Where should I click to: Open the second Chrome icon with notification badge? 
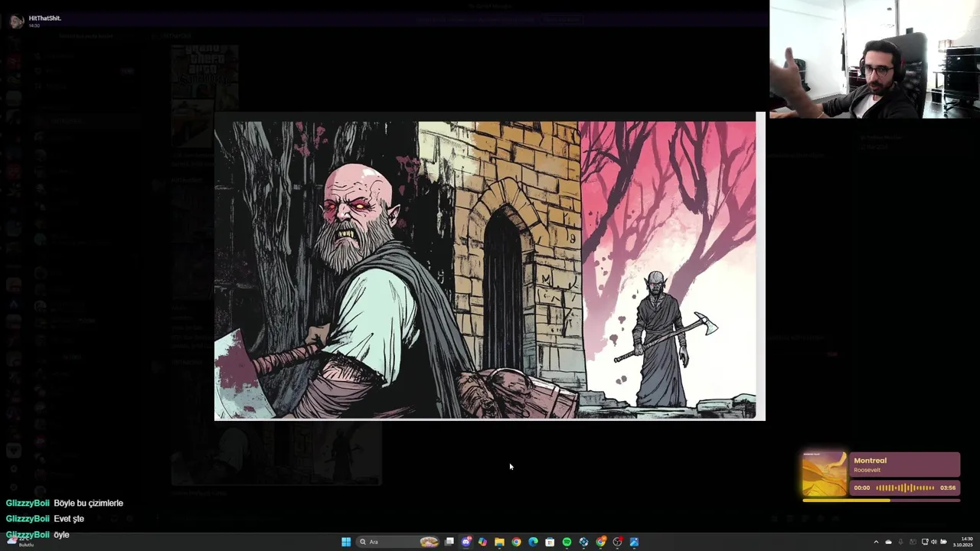(x=601, y=542)
